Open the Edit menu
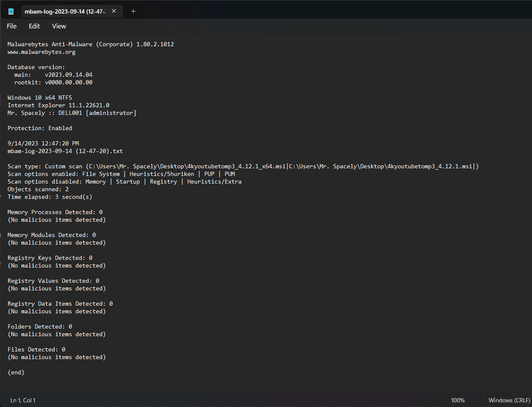532x407 pixels. pyautogui.click(x=34, y=26)
